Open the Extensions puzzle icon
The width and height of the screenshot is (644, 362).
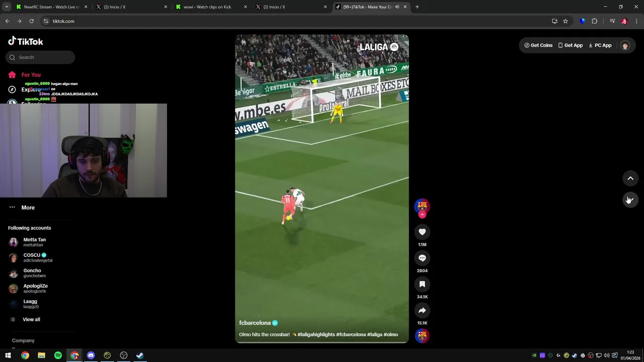(x=595, y=21)
